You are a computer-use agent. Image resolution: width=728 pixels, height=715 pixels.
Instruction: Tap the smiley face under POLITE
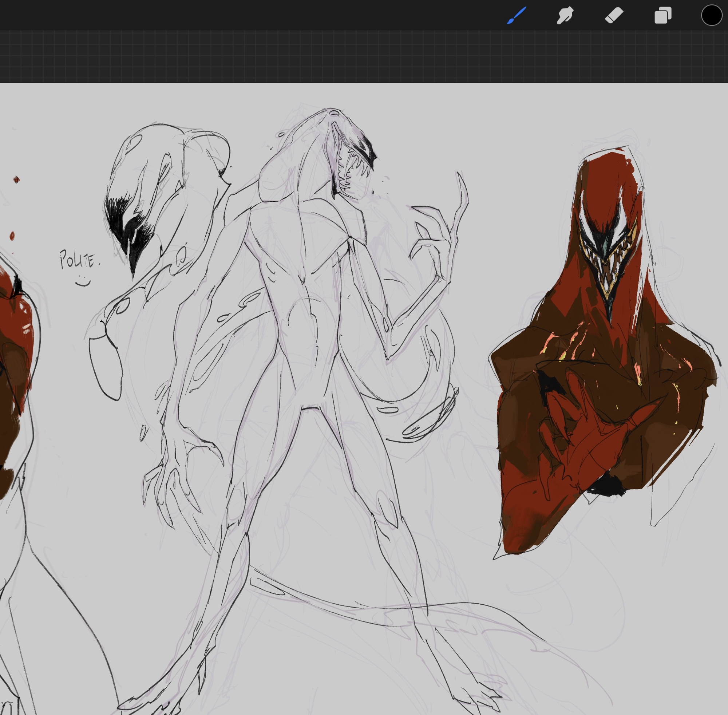pyautogui.click(x=83, y=281)
